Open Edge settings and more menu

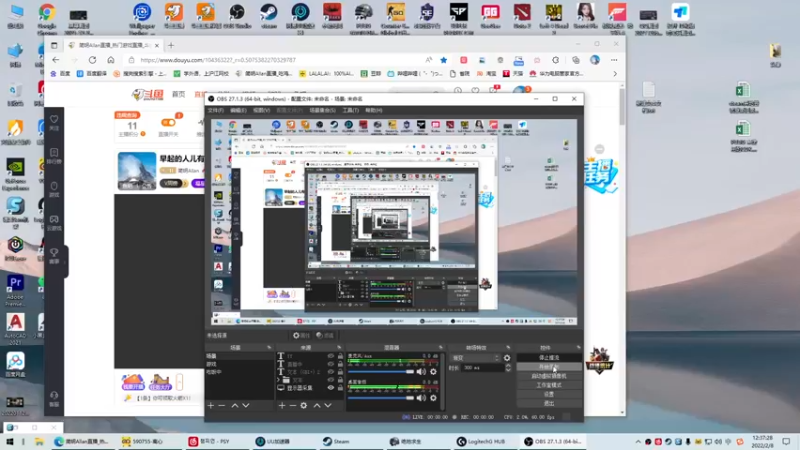[x=614, y=60]
